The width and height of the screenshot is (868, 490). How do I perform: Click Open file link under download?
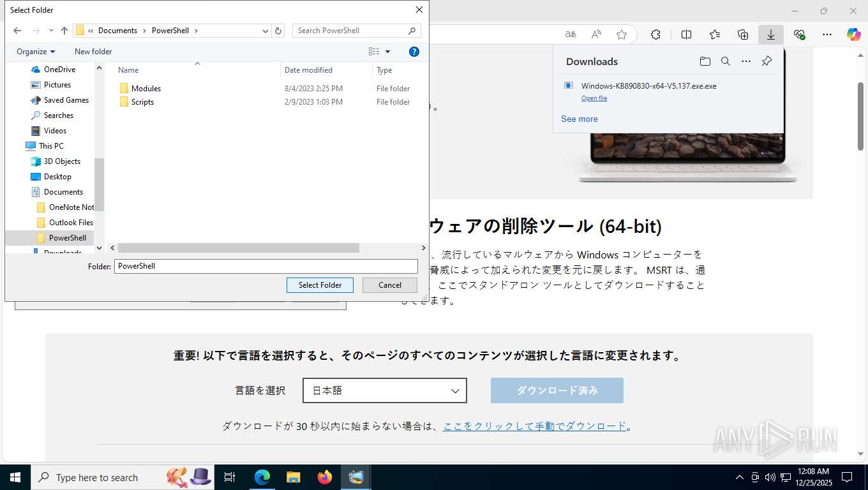tap(594, 98)
